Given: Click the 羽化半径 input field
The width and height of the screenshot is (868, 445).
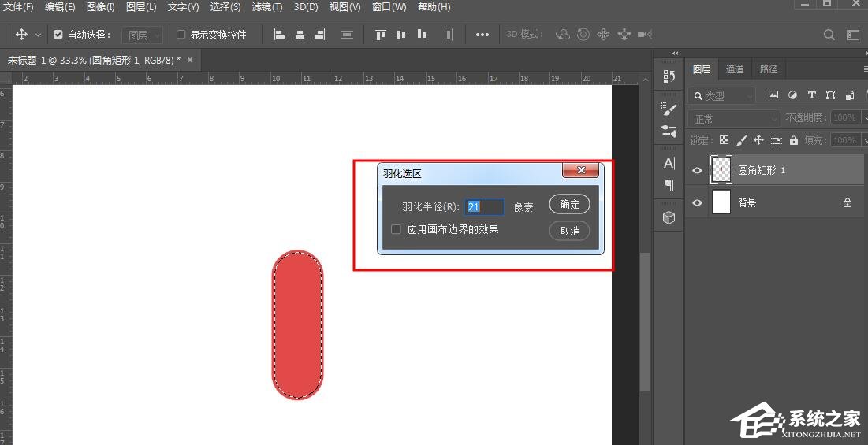Looking at the screenshot, I should pyautogui.click(x=484, y=206).
